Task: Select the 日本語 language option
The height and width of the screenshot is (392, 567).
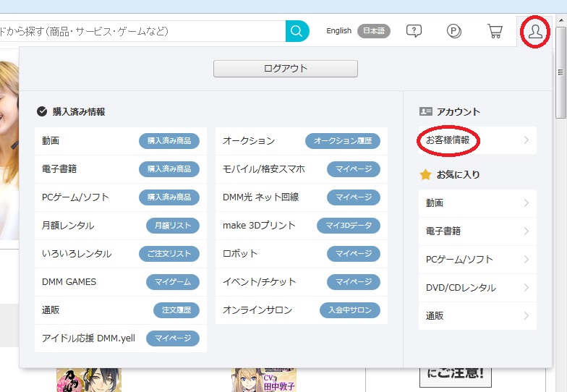Action: click(373, 30)
